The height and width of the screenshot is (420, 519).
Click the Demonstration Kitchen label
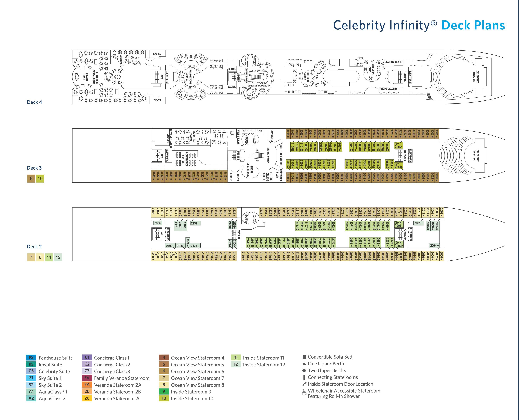tap(169, 138)
